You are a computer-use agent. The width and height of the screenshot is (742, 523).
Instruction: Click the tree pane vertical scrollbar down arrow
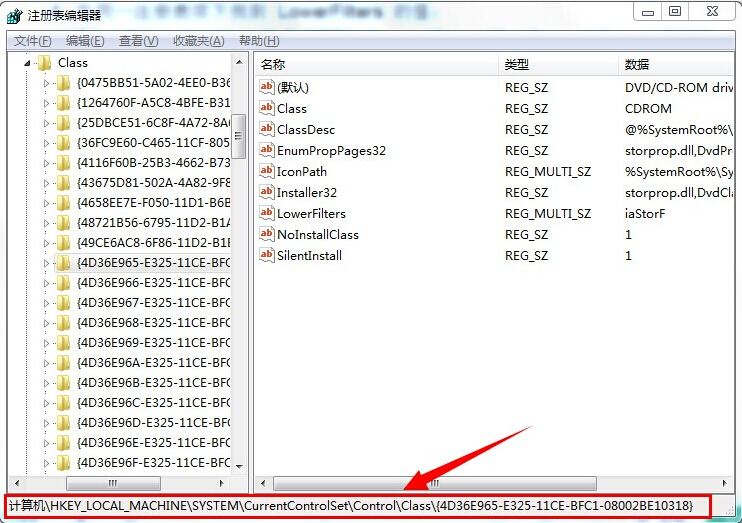pos(239,464)
